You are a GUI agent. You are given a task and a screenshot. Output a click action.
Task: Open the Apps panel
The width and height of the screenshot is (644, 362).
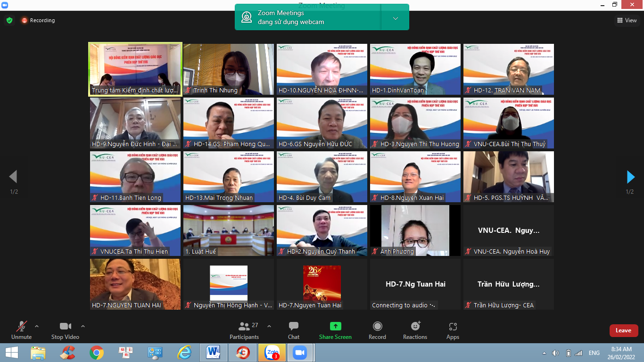tap(453, 330)
